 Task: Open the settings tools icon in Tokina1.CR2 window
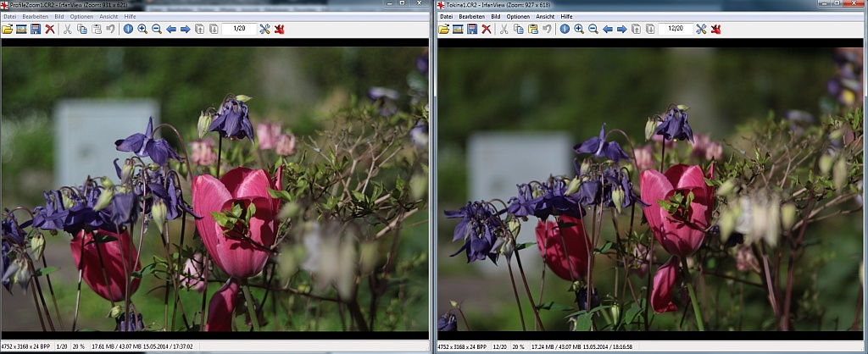point(701,29)
